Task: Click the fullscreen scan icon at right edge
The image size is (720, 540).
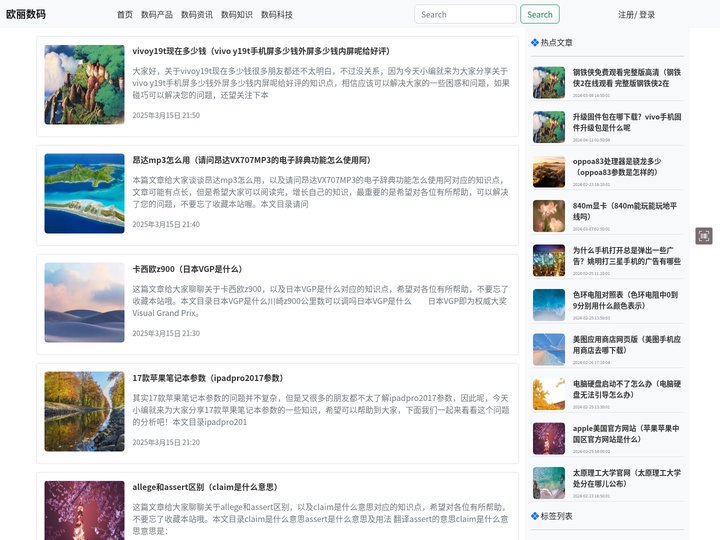Action: [703, 236]
